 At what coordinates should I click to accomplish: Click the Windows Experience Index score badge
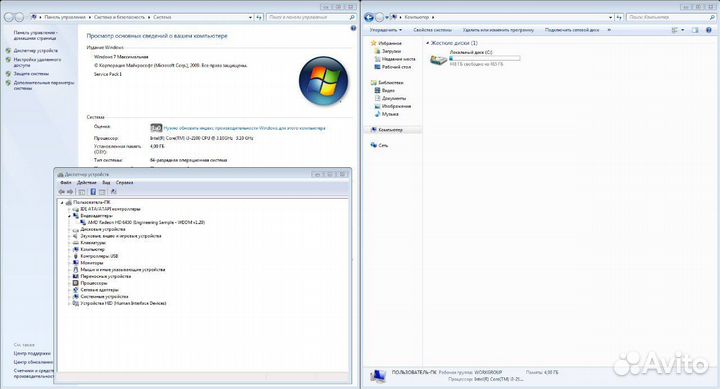[156, 128]
